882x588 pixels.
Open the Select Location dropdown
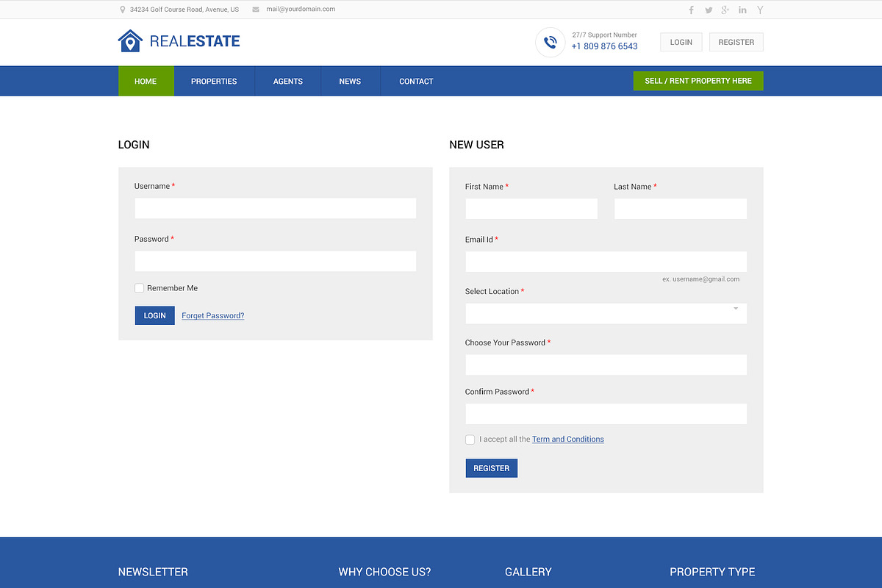point(606,313)
